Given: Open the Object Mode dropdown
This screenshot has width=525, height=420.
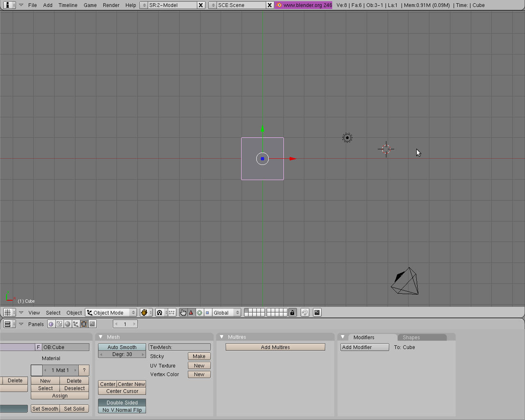Looking at the screenshot, I should (111, 313).
